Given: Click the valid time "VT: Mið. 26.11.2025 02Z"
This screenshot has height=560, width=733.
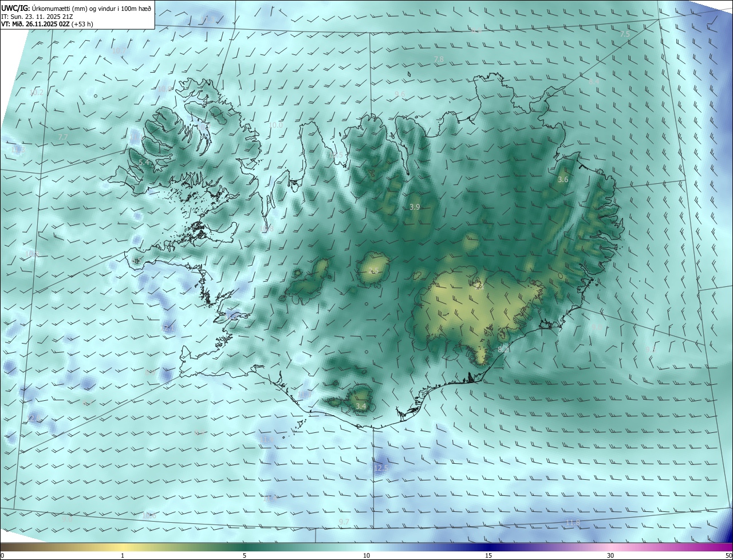Looking at the screenshot, I should 36,23.
